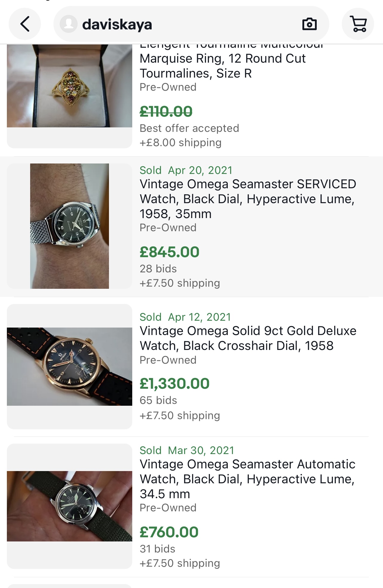Image resolution: width=383 pixels, height=588 pixels.
Task: Tap the profile avatar icon in search bar
Action: click(69, 24)
